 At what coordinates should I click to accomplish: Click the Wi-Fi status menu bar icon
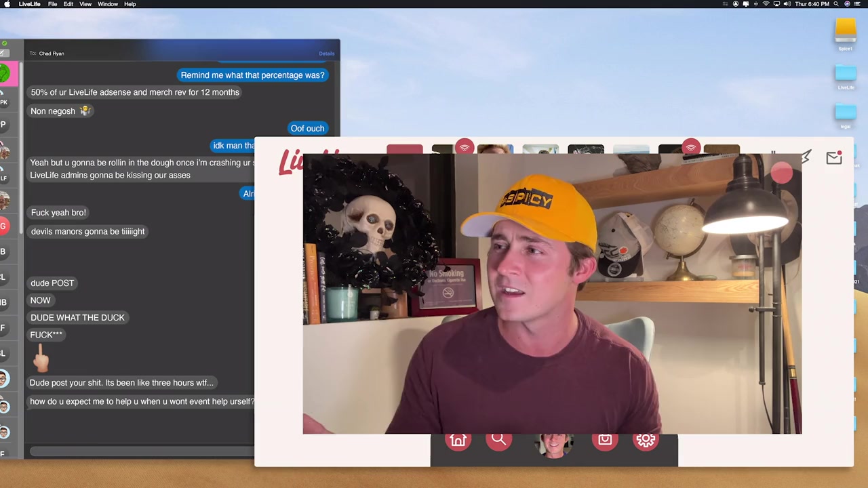point(766,4)
